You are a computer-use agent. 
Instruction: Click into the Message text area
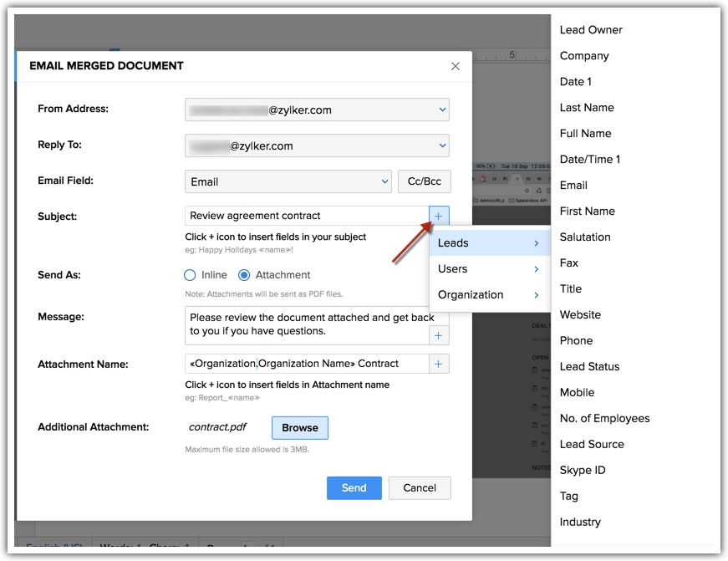pyautogui.click(x=307, y=325)
